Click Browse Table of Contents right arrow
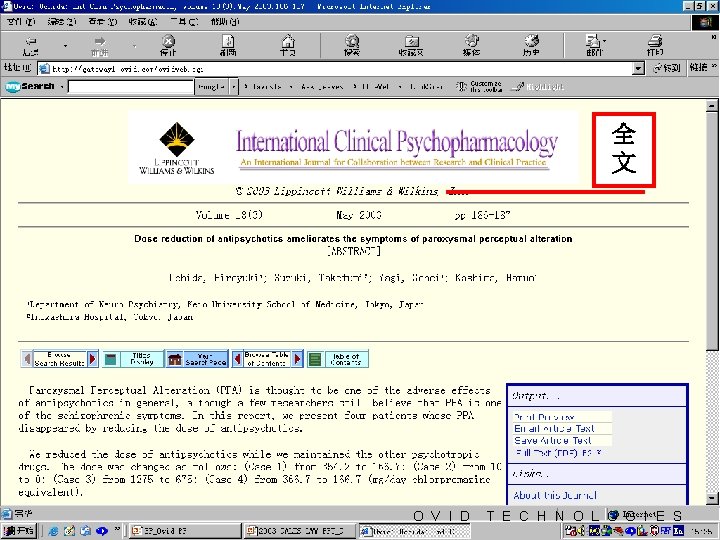The height and width of the screenshot is (540, 720). tap(298, 359)
